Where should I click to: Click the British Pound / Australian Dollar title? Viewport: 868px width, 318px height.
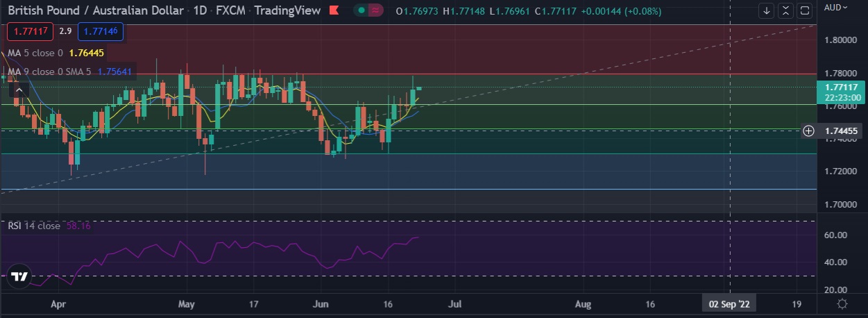tap(95, 10)
